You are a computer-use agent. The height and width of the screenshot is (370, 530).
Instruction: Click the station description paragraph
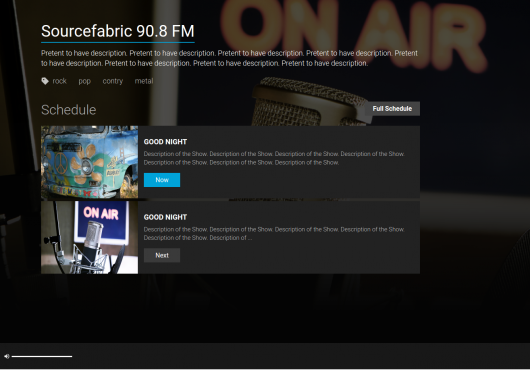coord(230,58)
